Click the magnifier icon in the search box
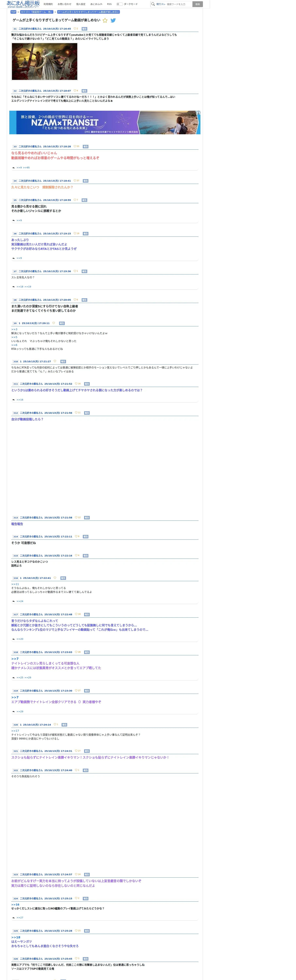This screenshot has width=296, height=980. pyautogui.click(x=153, y=4)
